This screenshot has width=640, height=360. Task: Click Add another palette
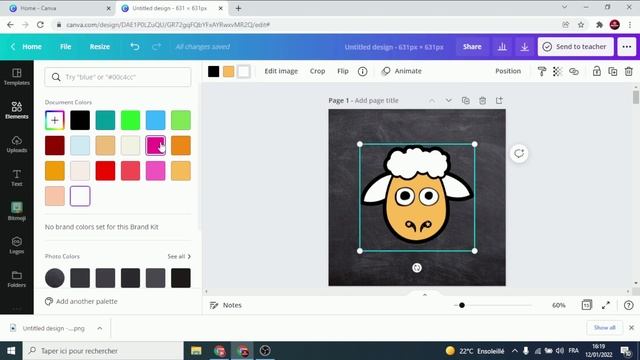[x=81, y=301]
